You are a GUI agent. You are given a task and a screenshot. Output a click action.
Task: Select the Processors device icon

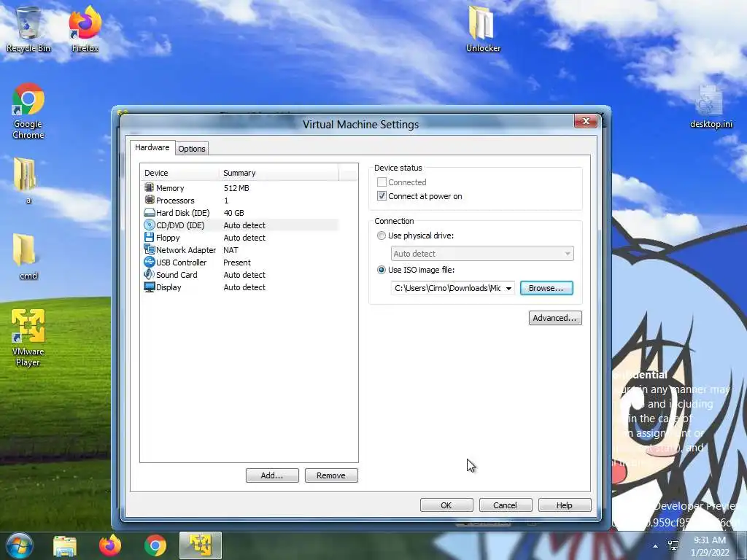(150, 200)
